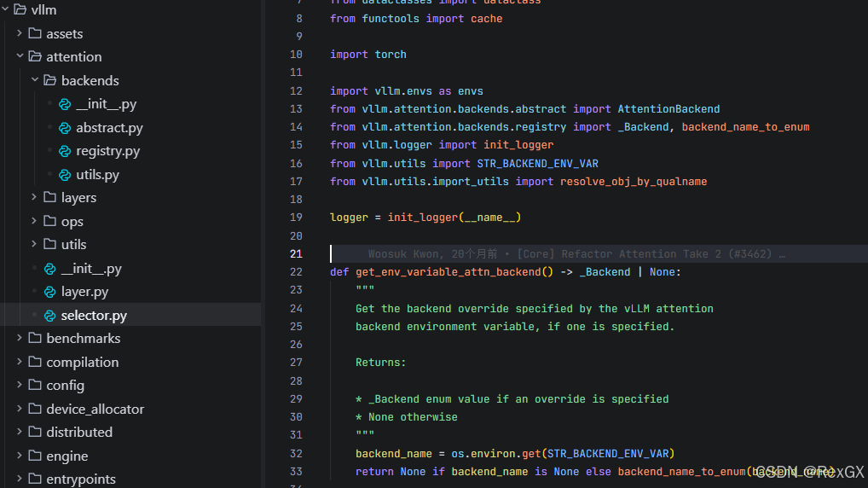This screenshot has height=488, width=868.
Task: Select the device_allocator folder name
Action: coord(95,410)
